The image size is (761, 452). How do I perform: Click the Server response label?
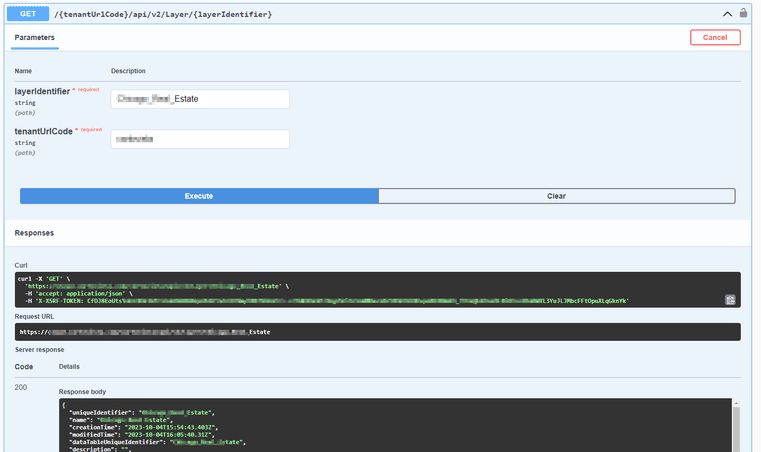coord(39,350)
